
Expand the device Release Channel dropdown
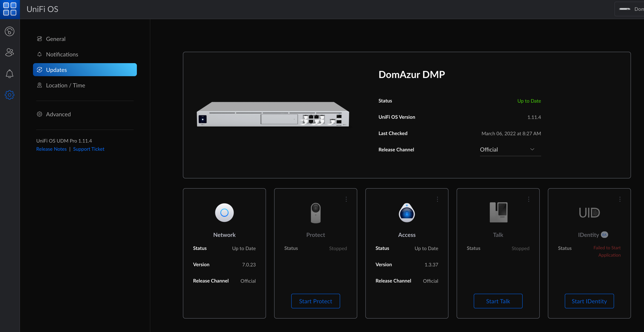pos(510,150)
